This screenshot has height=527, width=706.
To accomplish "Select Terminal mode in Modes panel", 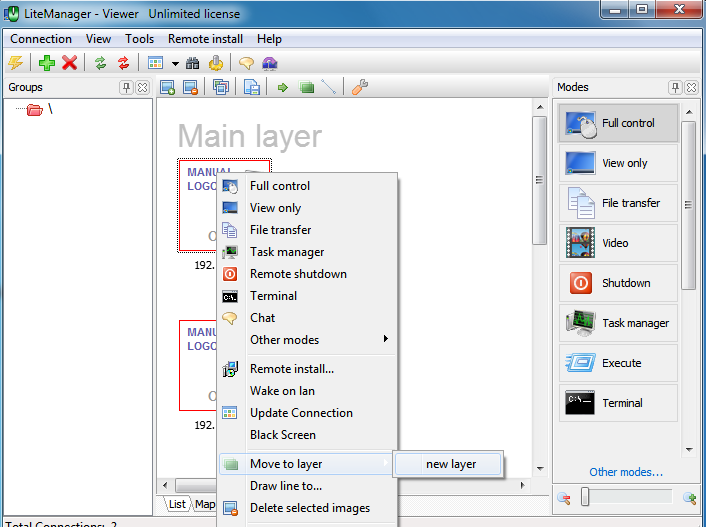I will click(x=618, y=403).
